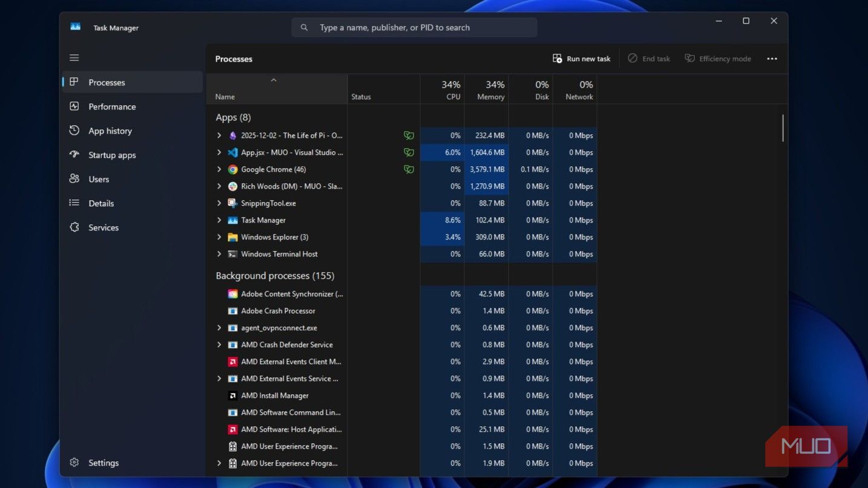Expand the App.jsx Visual Studio row
The image size is (868, 488).
(x=219, y=152)
